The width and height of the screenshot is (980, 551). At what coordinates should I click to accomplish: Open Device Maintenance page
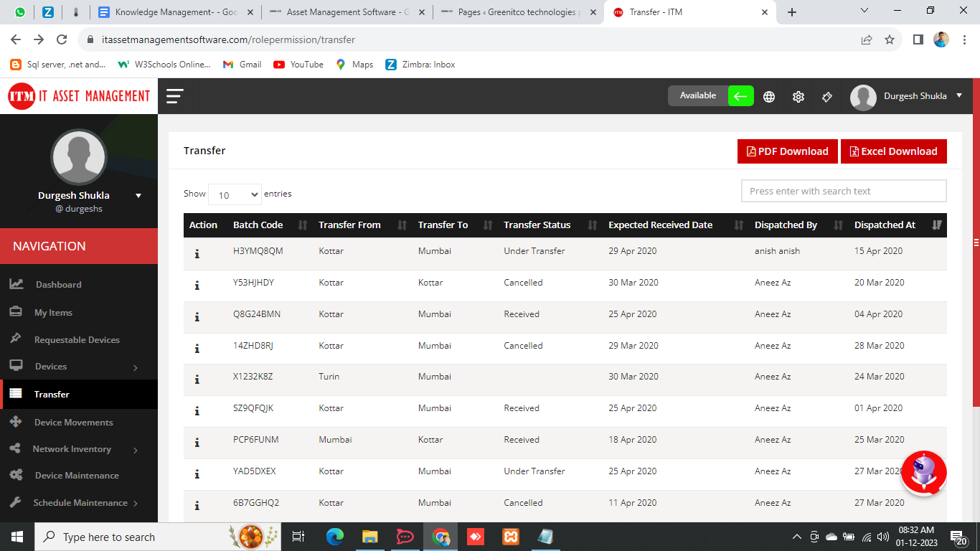coord(77,476)
